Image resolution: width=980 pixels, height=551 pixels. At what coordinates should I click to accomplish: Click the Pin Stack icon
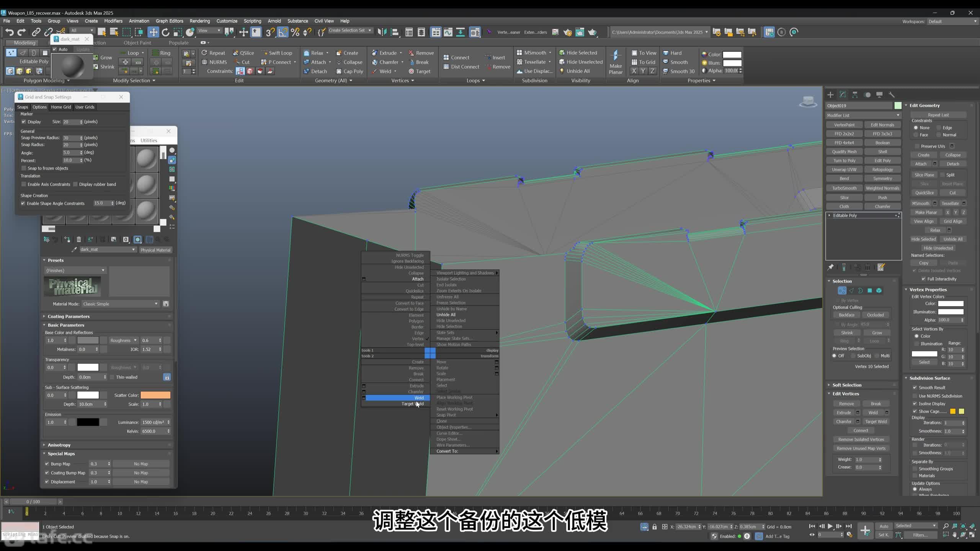pos(830,267)
